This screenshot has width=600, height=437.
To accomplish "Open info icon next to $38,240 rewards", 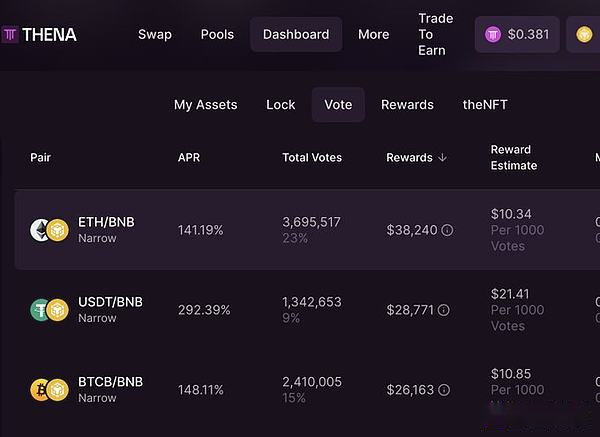I will [447, 230].
